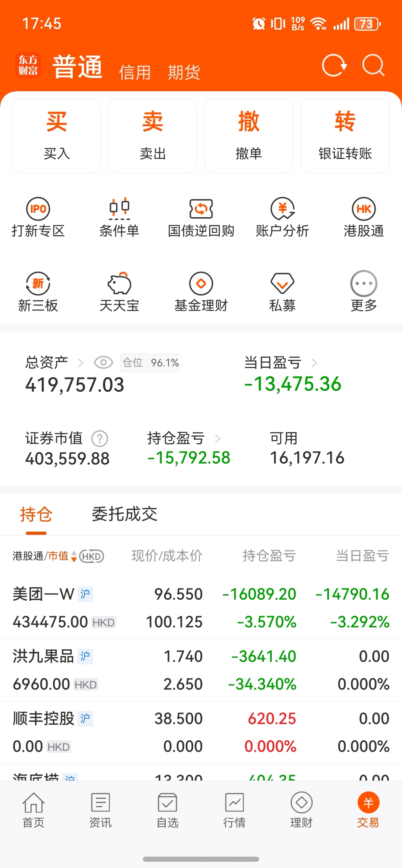
Task: Open 理财 in bottom navigation
Action: (x=301, y=810)
